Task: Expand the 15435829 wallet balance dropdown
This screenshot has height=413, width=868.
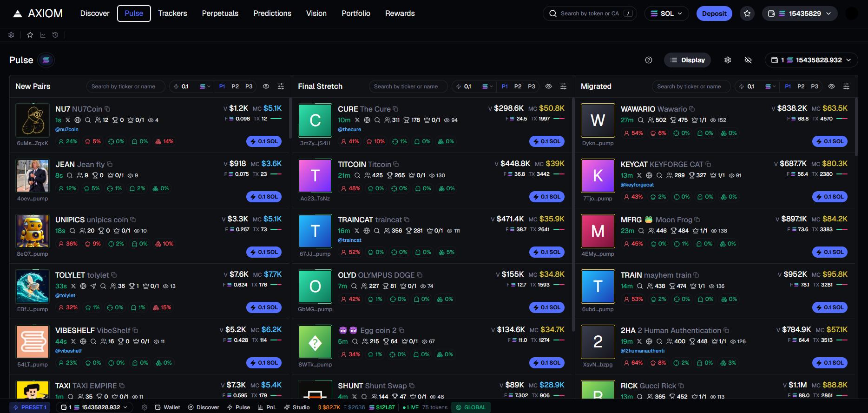Action: pos(800,13)
